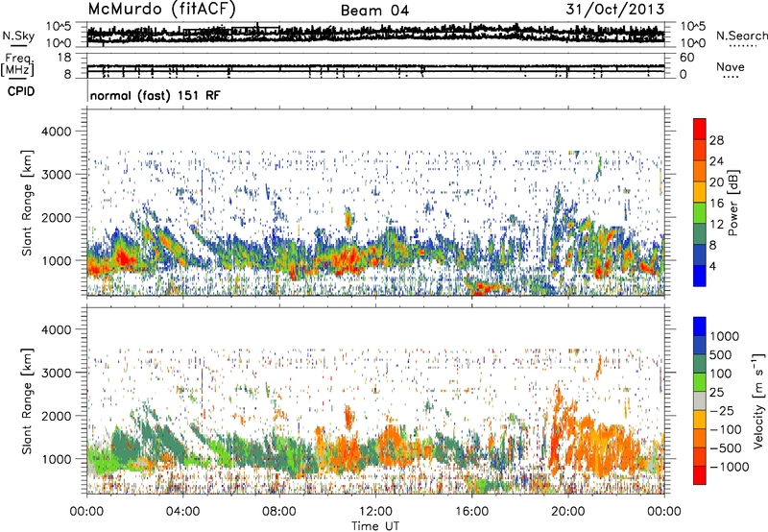This screenshot has height=532, width=768.
Task: Click the Slant Range label of power panel
Action: [x=27, y=203]
